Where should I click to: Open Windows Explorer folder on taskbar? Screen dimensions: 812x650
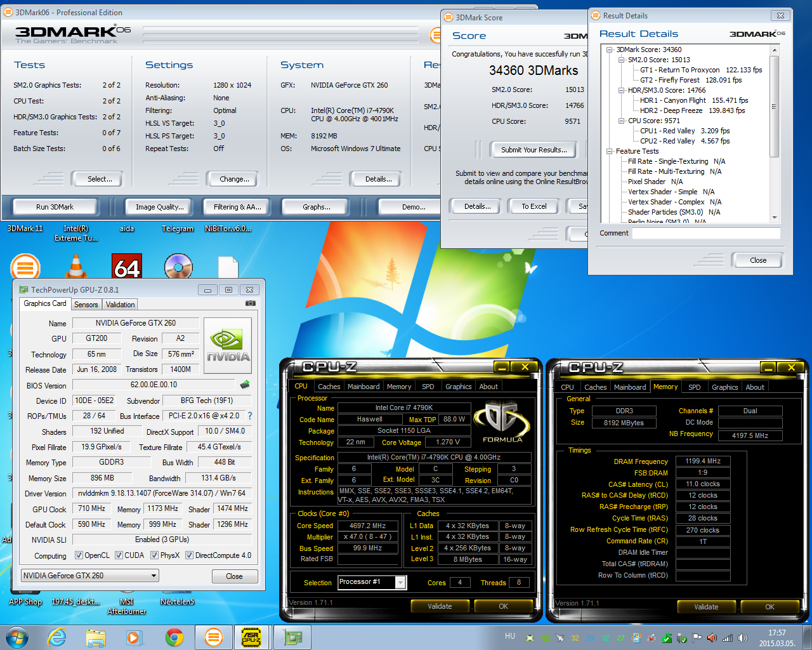(96, 637)
